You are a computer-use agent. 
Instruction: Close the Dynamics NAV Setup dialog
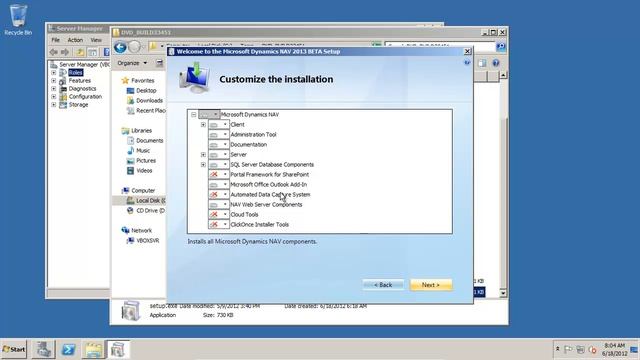coord(467,51)
